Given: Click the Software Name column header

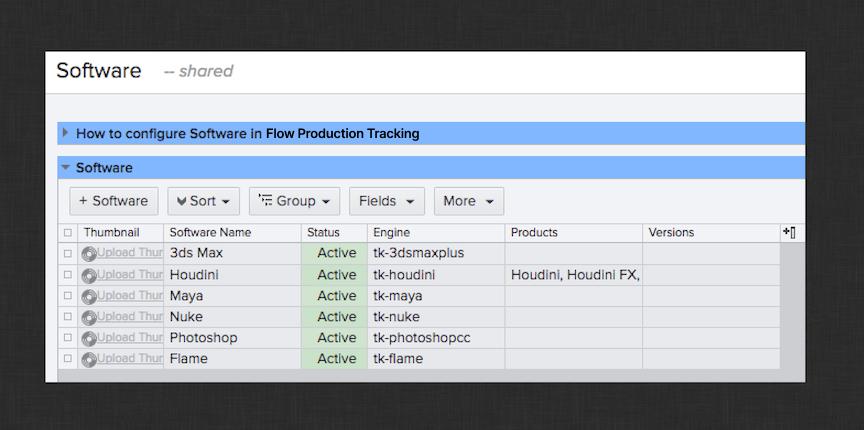Looking at the screenshot, I should [x=210, y=233].
